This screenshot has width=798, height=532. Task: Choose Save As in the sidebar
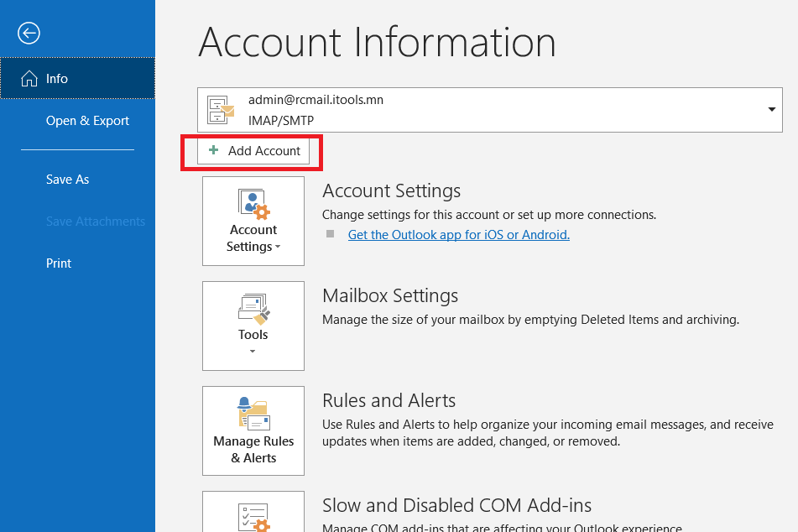point(67,180)
